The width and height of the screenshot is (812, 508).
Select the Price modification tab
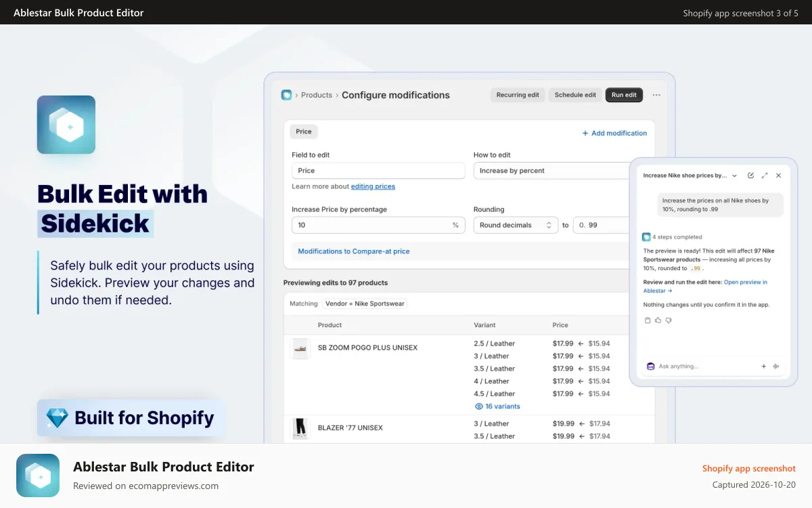pyautogui.click(x=304, y=131)
